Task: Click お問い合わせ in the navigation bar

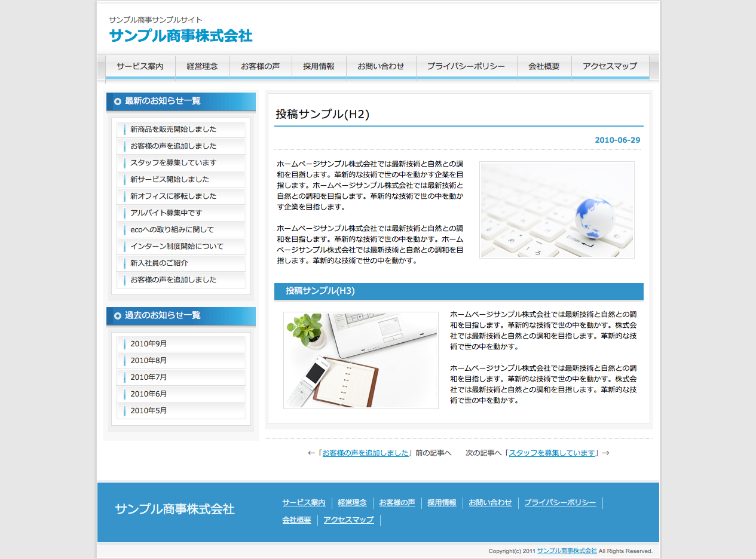Action: click(x=381, y=66)
